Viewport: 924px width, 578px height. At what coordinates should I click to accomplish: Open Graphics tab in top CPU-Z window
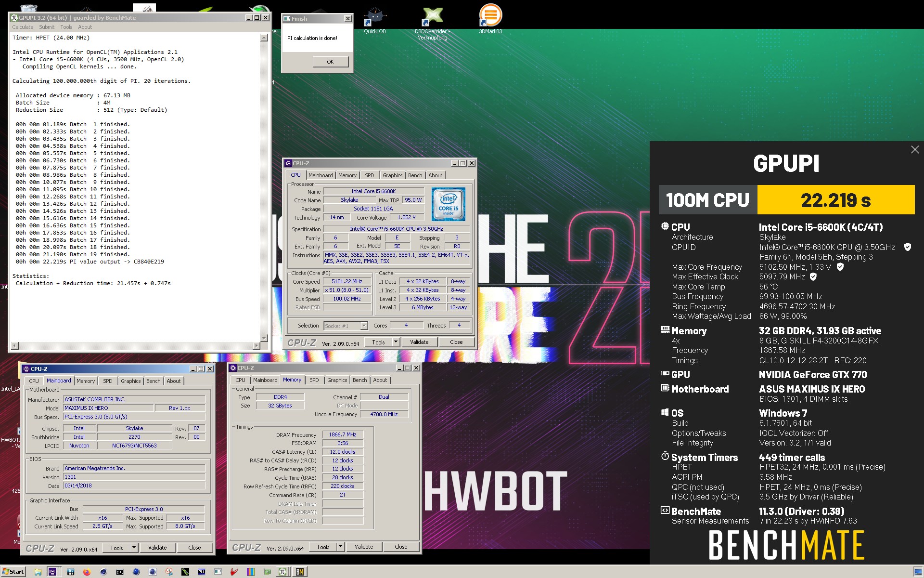[392, 175]
